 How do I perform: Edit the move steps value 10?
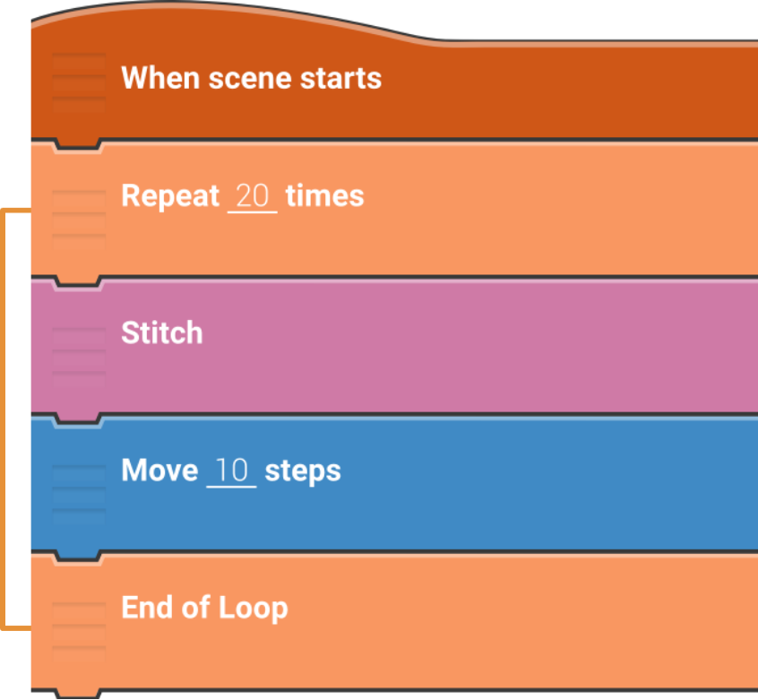pos(231,470)
